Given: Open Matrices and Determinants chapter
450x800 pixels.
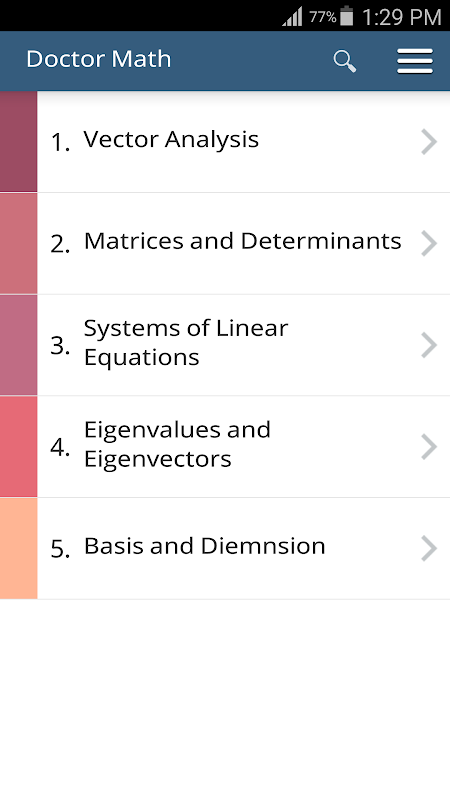Looking at the screenshot, I should point(243,243).
